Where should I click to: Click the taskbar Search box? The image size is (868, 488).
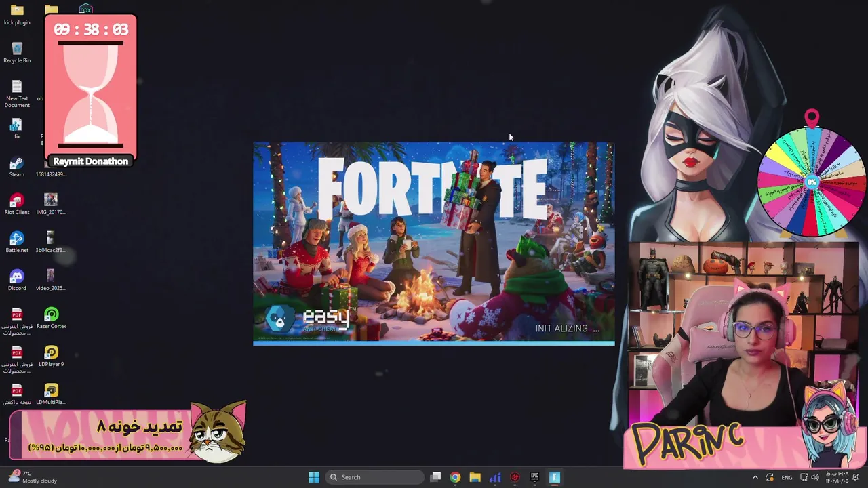[373, 477]
